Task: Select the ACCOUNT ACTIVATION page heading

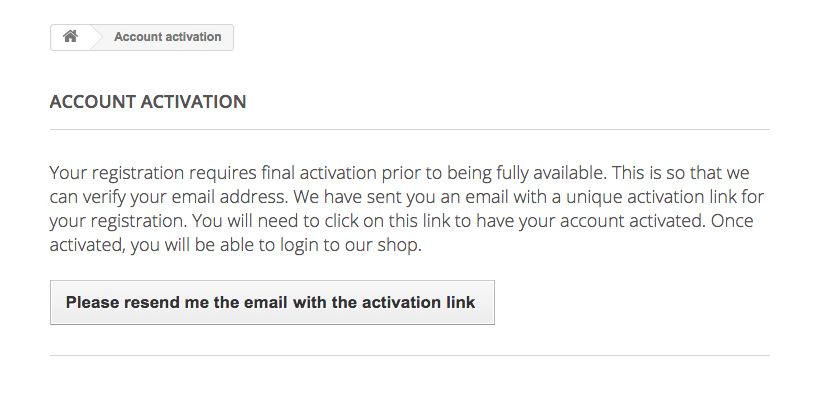Action: tap(148, 102)
